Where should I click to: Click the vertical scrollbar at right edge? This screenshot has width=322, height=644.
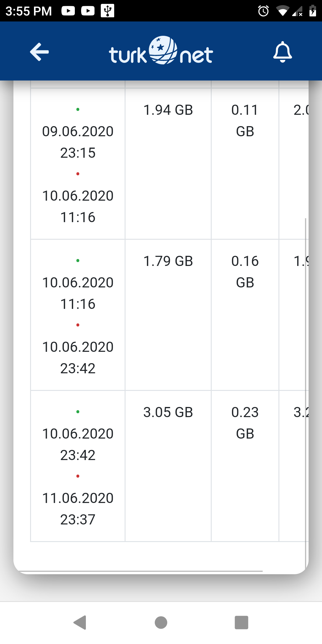pyautogui.click(x=306, y=394)
